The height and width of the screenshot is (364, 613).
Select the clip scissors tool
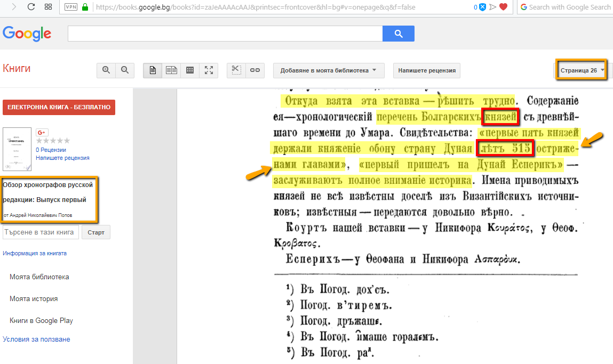pyautogui.click(x=236, y=70)
